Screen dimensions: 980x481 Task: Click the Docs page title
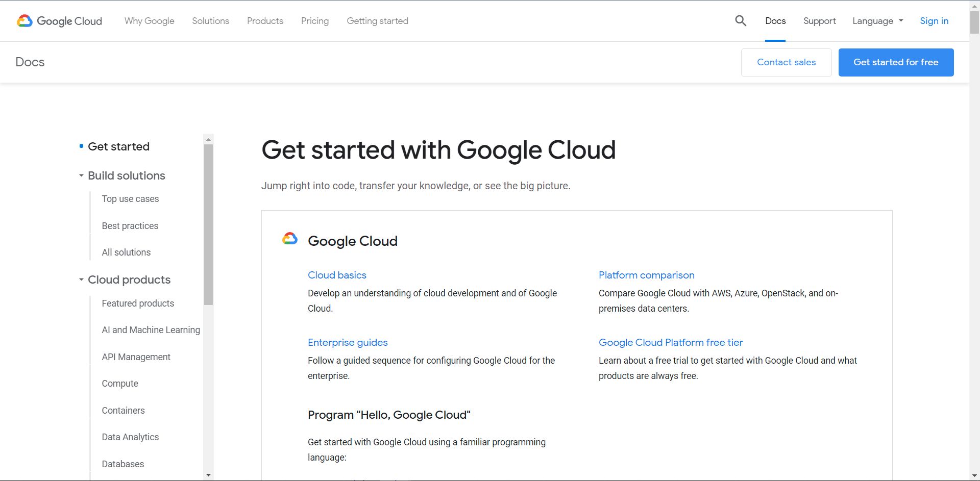tap(30, 62)
